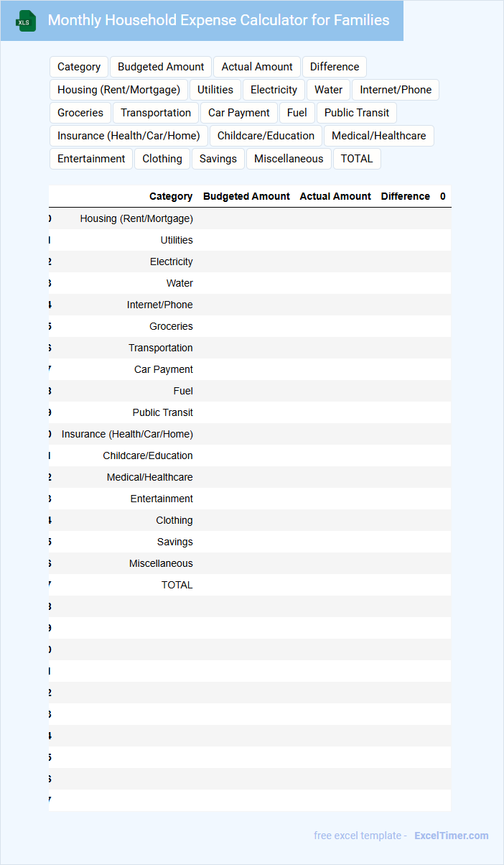Viewport: 504px width, 865px height.
Task: Click the Difference column header
Action: point(405,196)
